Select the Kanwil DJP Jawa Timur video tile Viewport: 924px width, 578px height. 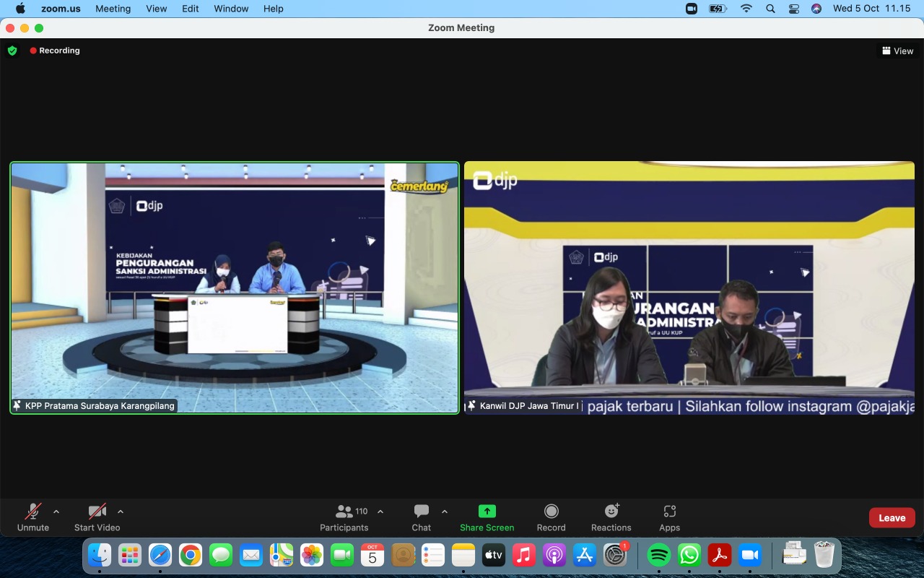[689, 288]
